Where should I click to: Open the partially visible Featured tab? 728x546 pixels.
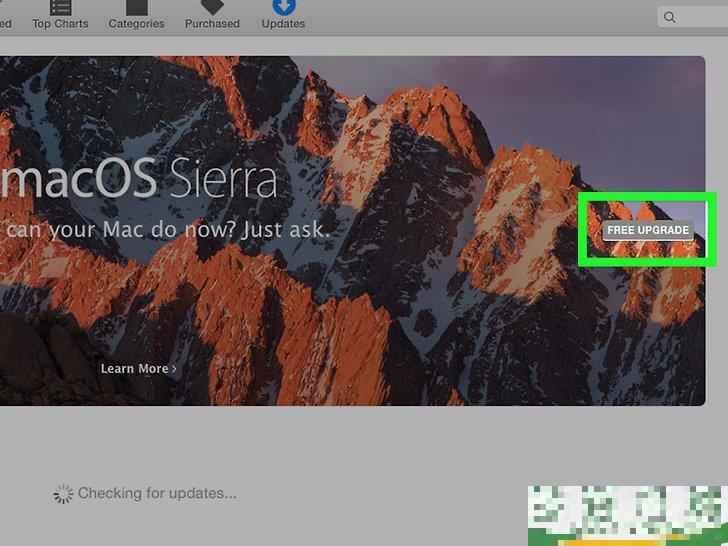pos(5,24)
